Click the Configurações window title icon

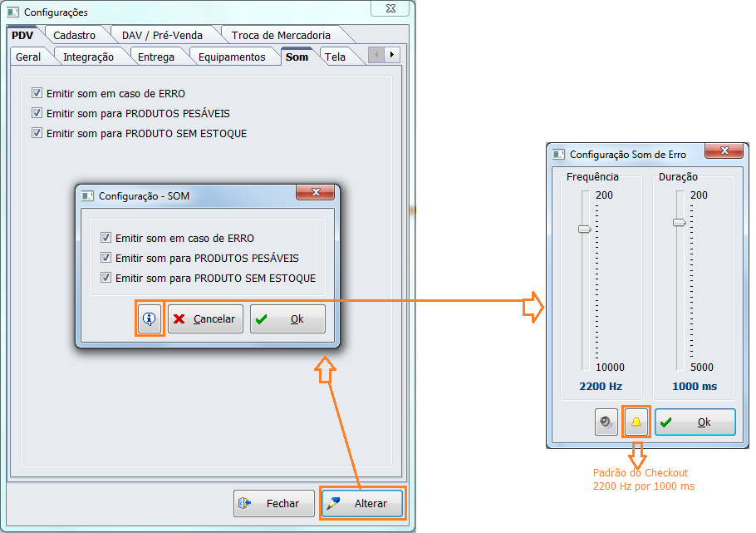point(12,12)
